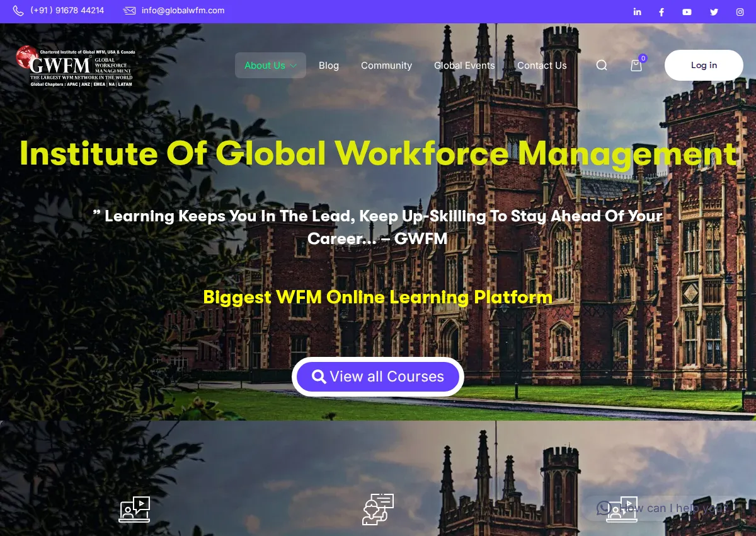Open the Twitter social icon
This screenshot has height=536, width=756.
tap(714, 12)
